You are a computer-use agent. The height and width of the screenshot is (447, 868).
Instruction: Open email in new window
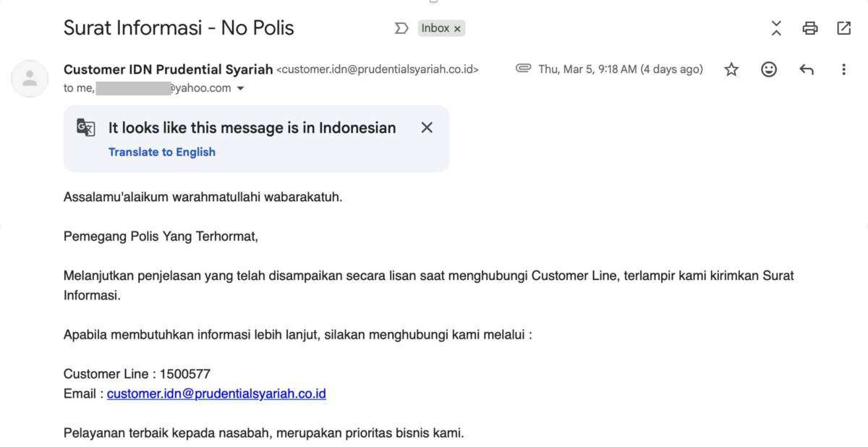pyautogui.click(x=843, y=28)
